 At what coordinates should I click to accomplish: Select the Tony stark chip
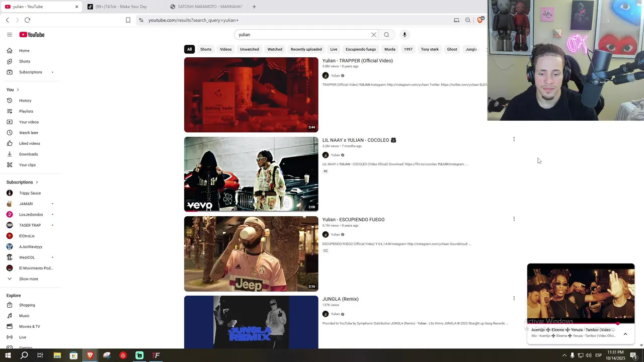click(430, 49)
